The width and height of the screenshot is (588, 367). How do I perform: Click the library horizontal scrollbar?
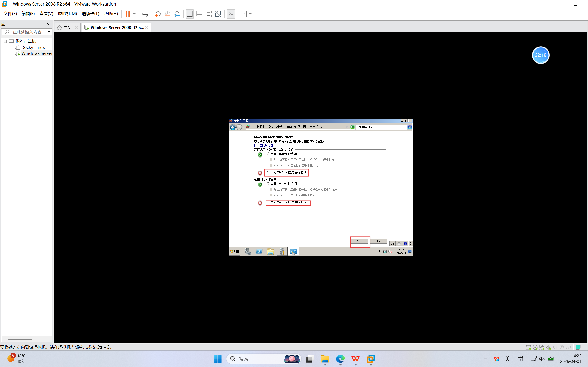20,339
